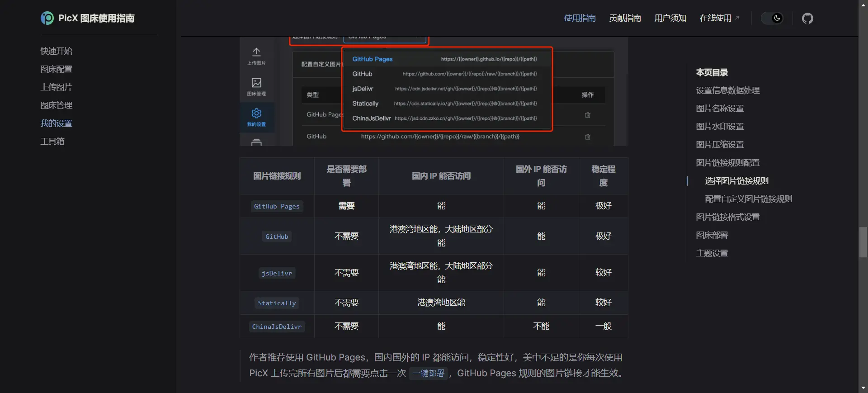Screen dimensions: 868x393
Task: Jump to 图床部署 section
Action: tap(712, 235)
